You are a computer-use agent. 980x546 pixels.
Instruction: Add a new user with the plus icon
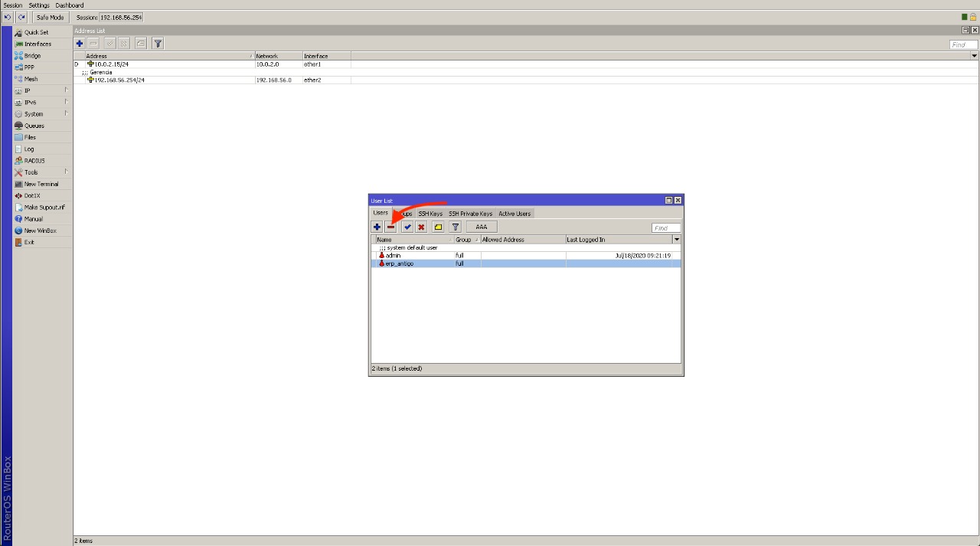pyautogui.click(x=377, y=227)
